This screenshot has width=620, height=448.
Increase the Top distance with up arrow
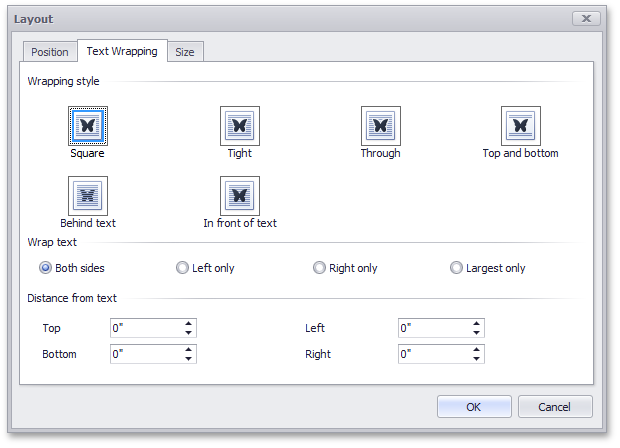188,323
